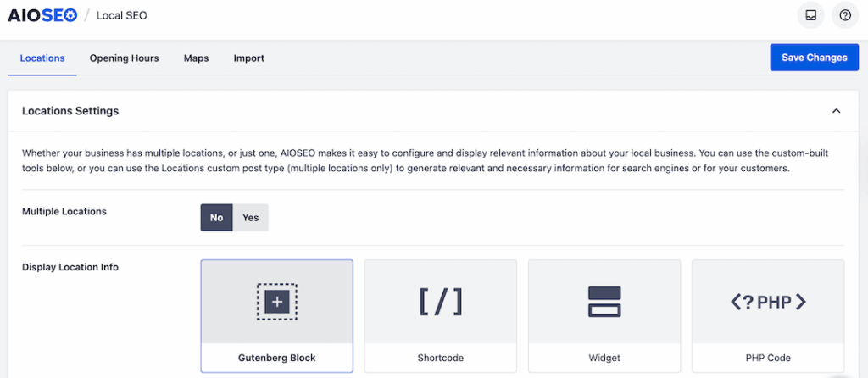Go to the Maps tab
868x378 pixels.
point(196,58)
